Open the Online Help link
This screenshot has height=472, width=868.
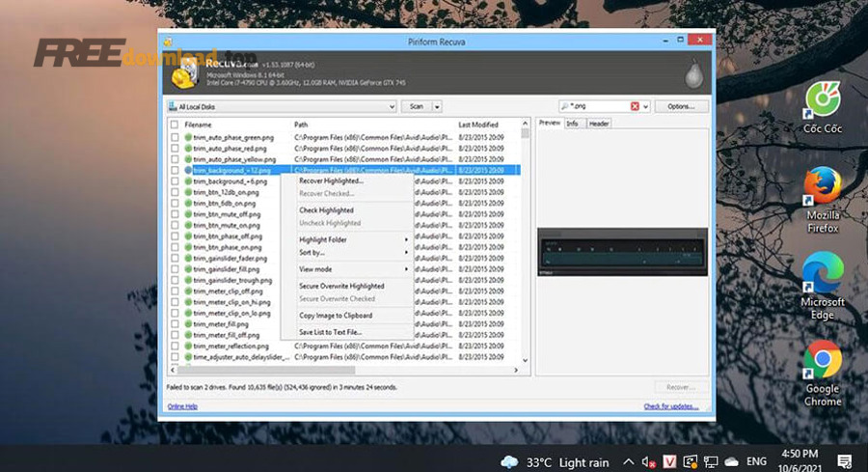tap(182, 406)
